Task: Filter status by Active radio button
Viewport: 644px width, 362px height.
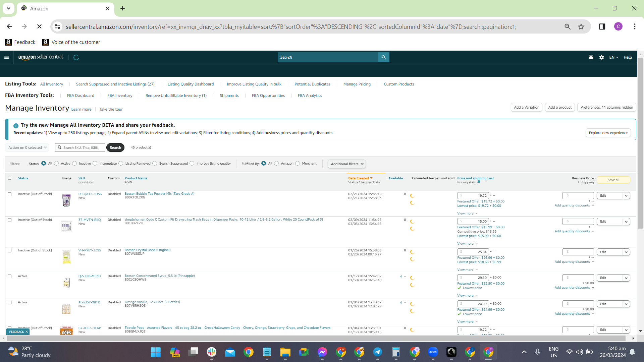Action: click(56, 164)
